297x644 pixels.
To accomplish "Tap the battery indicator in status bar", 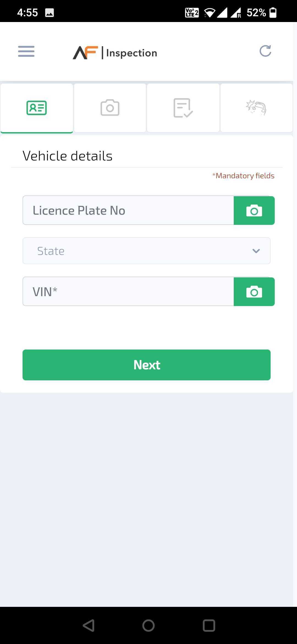I will click(273, 13).
